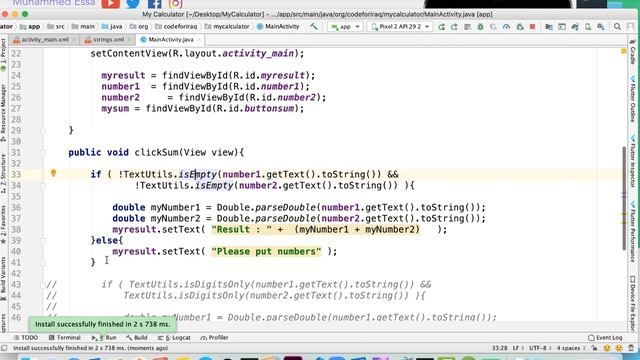The height and width of the screenshot is (360, 640).
Task: Click the rerun app icon
Action: [x=441, y=27]
